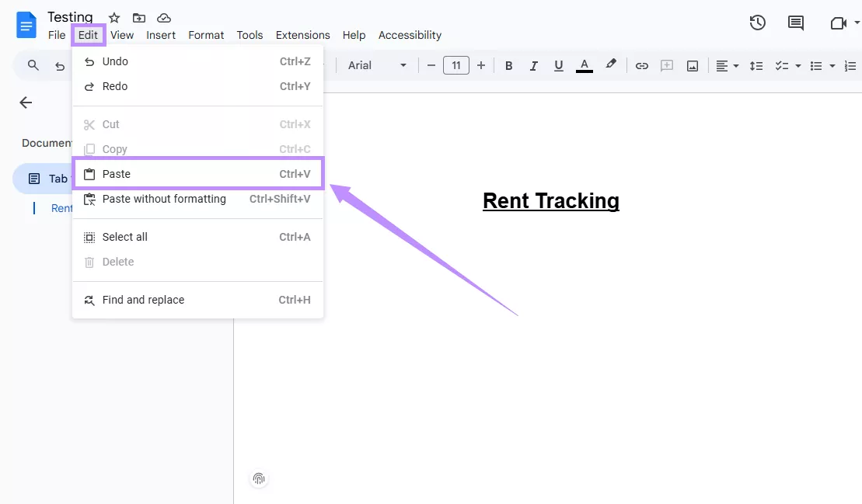This screenshot has width=862, height=504.
Task: Change the text color
Action: coord(584,65)
